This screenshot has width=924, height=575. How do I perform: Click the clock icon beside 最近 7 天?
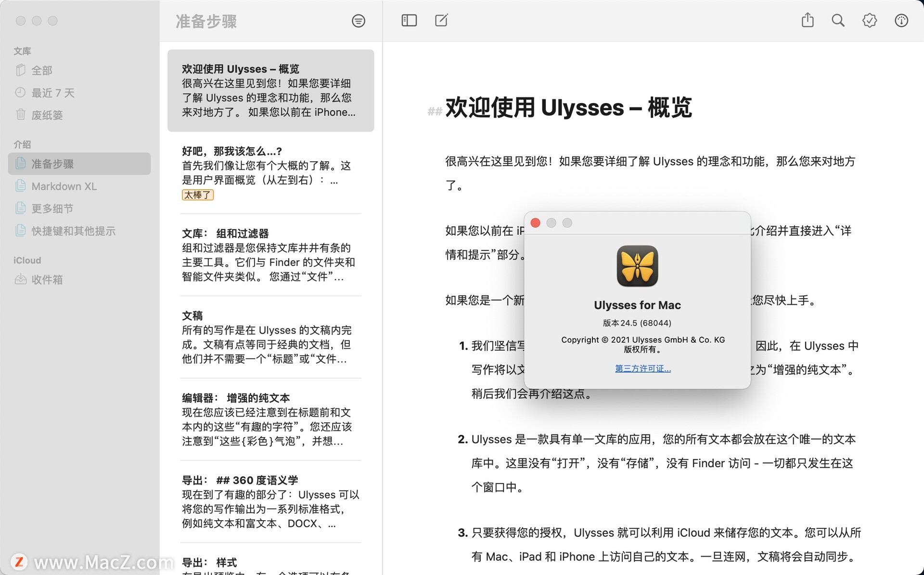point(20,92)
